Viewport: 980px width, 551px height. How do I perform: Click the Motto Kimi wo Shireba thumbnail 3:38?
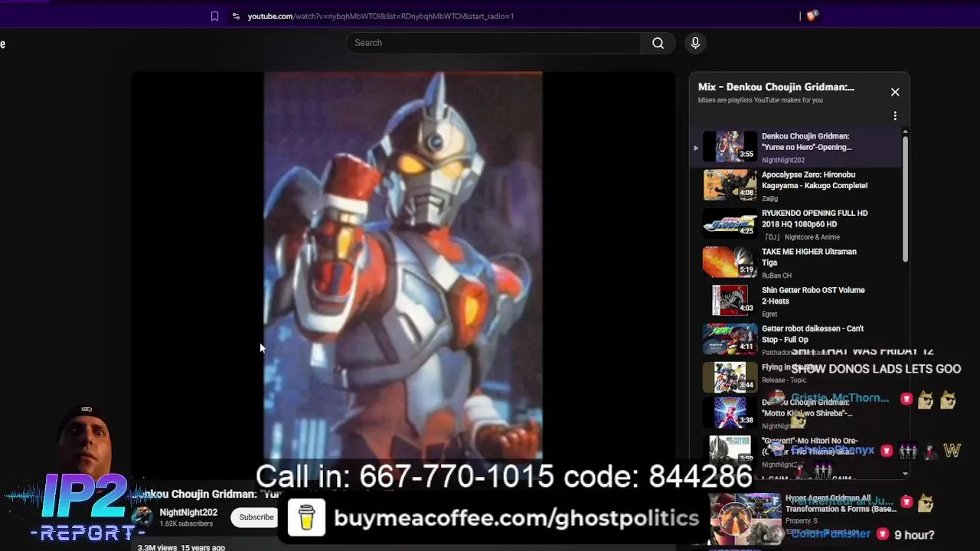[x=730, y=413]
